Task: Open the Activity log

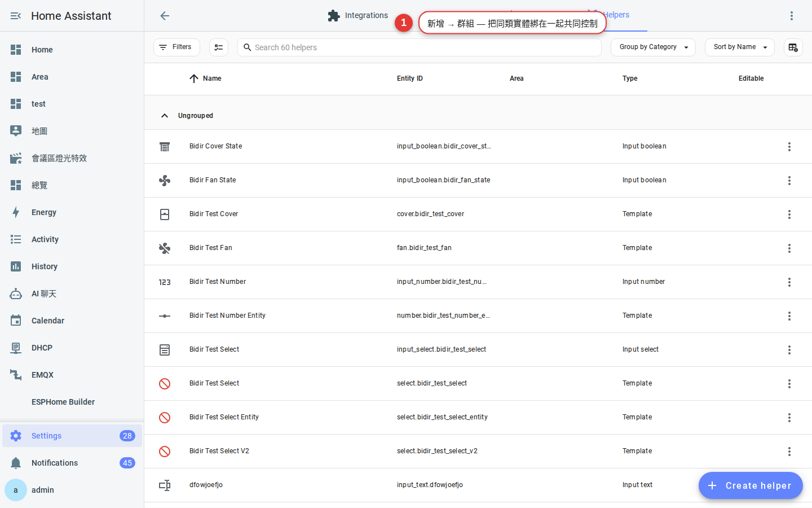Action: (x=72, y=239)
